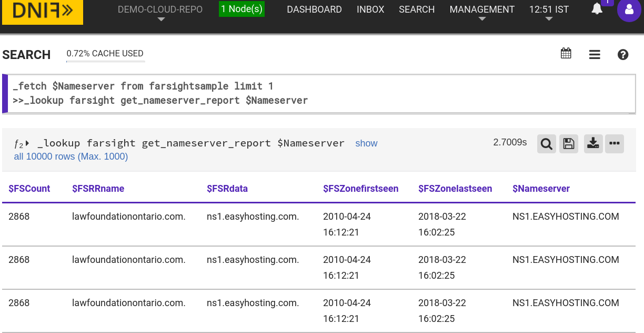Image resolution: width=644 pixels, height=333 pixels.
Task: Click the DNIF logo
Action: pos(42,12)
